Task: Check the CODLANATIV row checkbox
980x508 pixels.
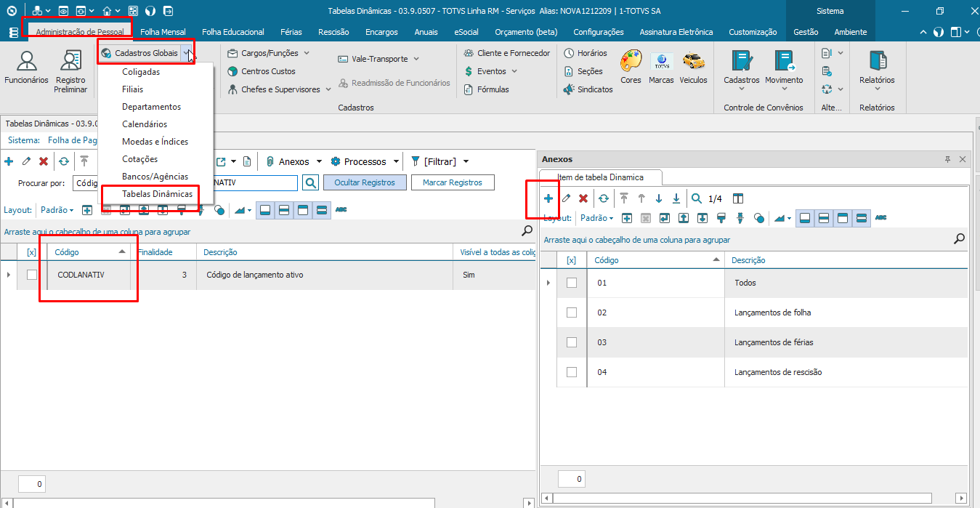Action: (x=32, y=275)
